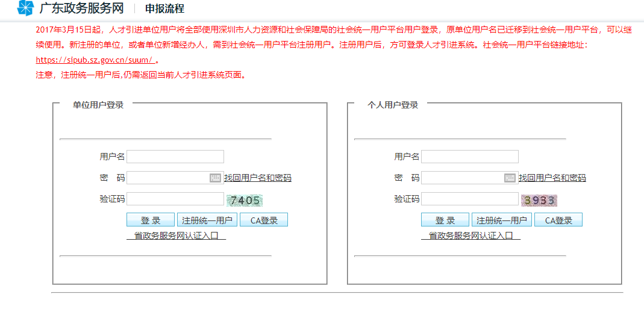The image size is (644, 309).
Task: Focus the 个人用户登录 验证码 field
Action: [x=470, y=199]
